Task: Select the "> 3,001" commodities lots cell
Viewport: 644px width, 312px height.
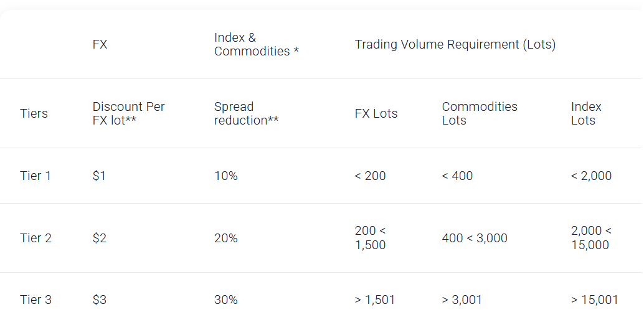Action: tap(461, 300)
